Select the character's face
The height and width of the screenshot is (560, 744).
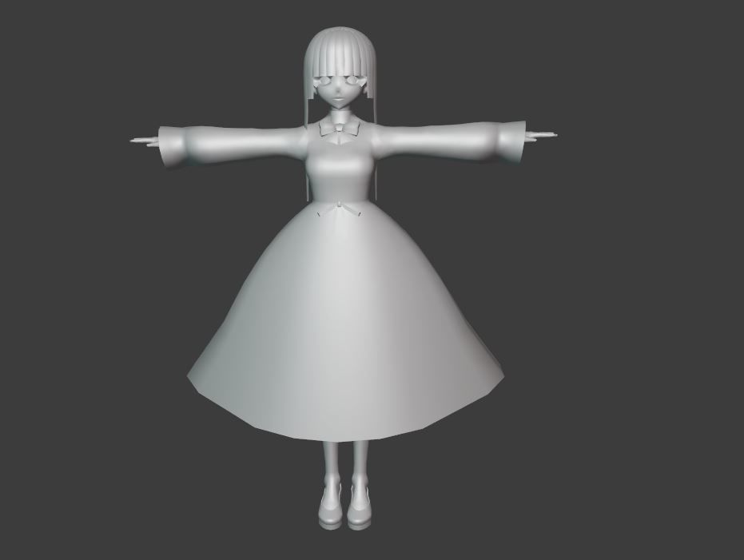338,91
